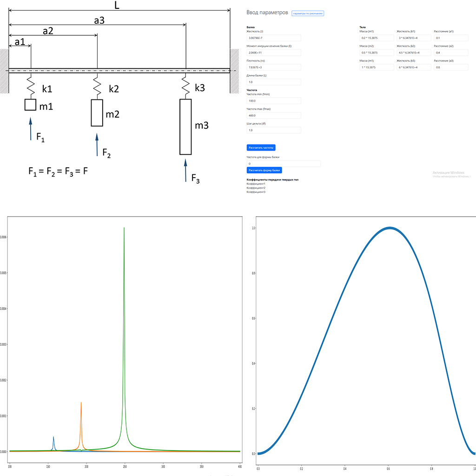This screenshot has height=476, width=476.
Task: Click the 'Жесткость (k3)' input field
Action: (413, 67)
